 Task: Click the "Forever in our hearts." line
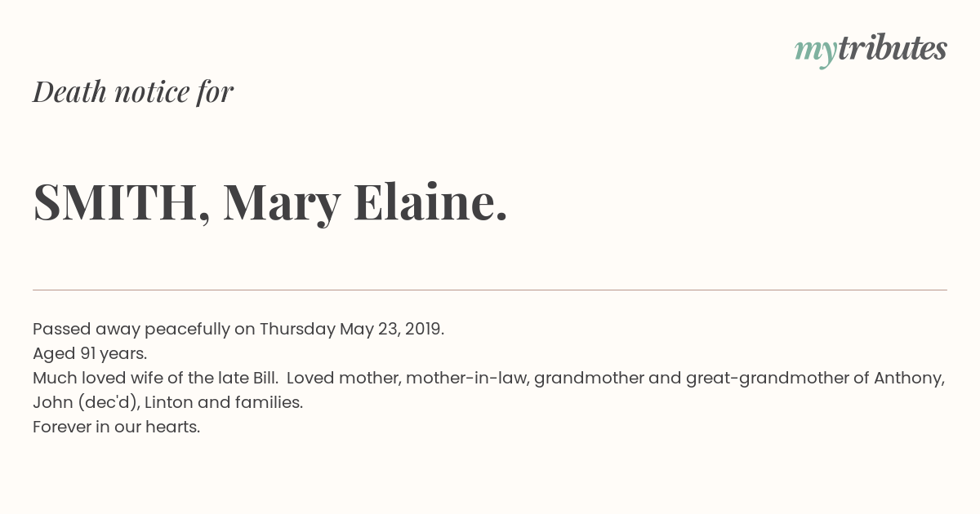[x=116, y=428]
